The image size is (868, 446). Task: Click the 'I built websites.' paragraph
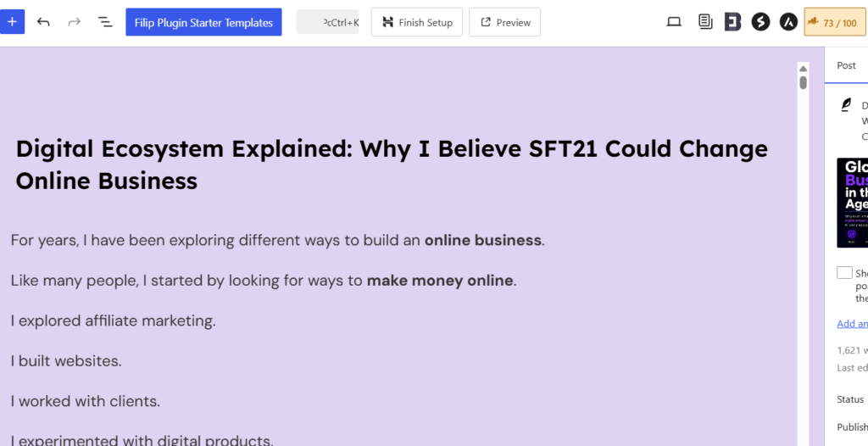[x=66, y=360]
